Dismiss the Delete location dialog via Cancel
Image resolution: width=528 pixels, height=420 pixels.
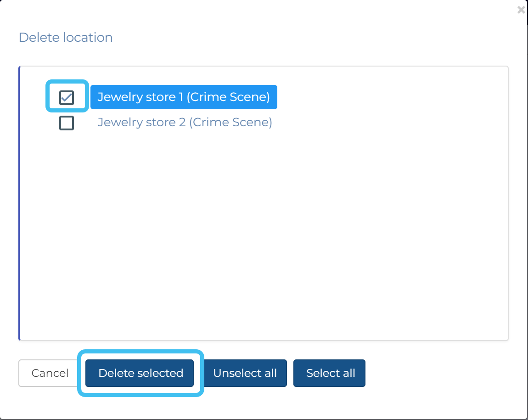coord(50,373)
